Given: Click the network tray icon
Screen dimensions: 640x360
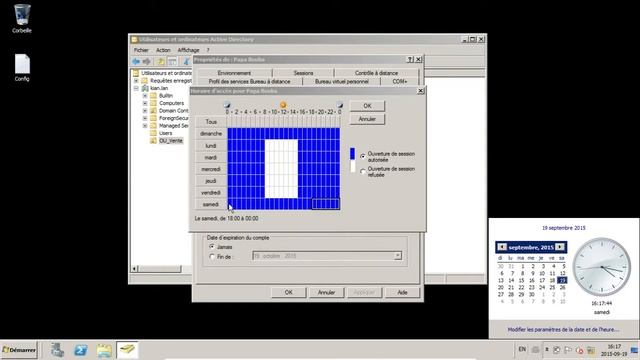Looking at the screenshot, I should click(591, 350).
